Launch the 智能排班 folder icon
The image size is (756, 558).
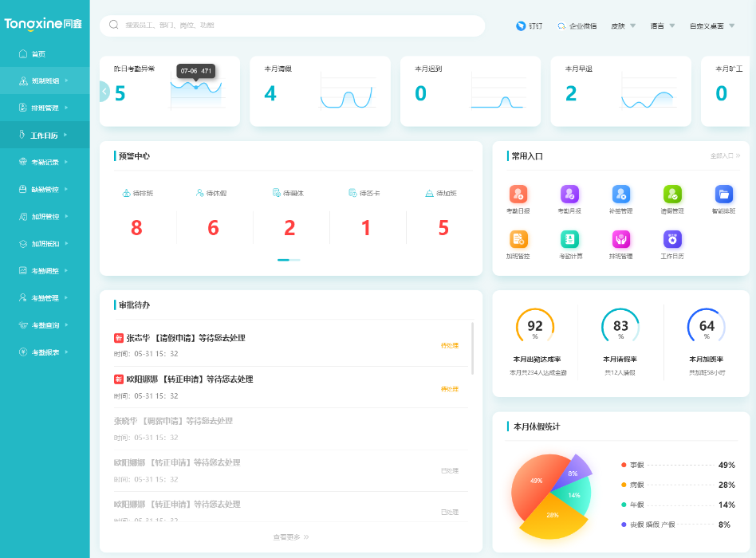[x=724, y=194]
